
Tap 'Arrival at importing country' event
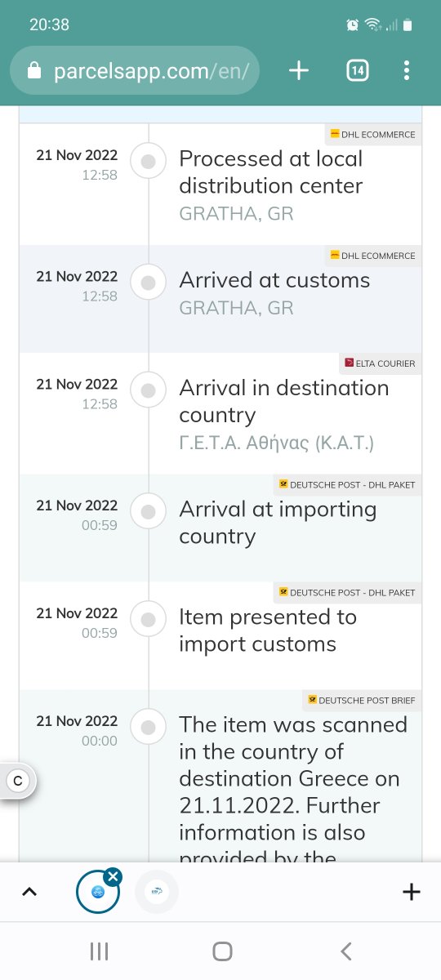[278, 523]
